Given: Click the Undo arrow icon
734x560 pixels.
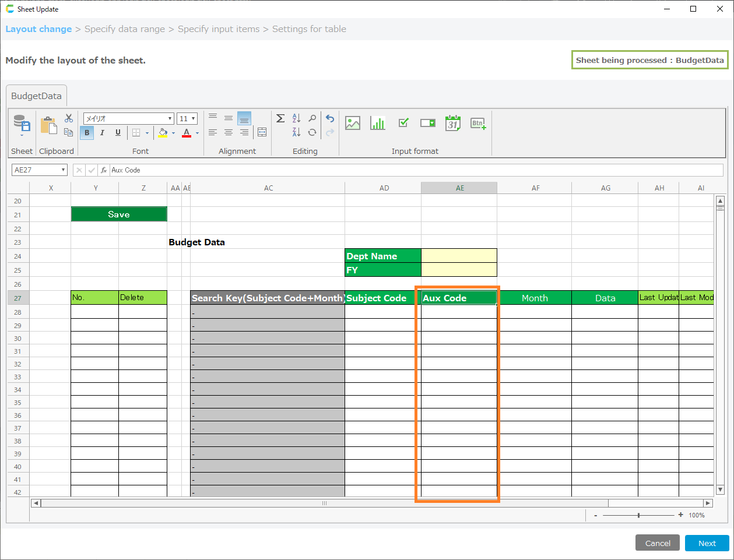Looking at the screenshot, I should pyautogui.click(x=330, y=118).
